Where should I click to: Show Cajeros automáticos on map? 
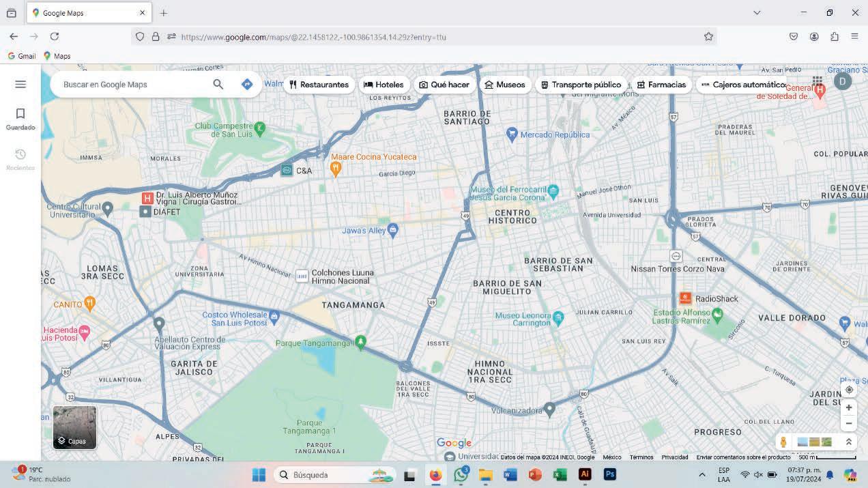(x=744, y=85)
